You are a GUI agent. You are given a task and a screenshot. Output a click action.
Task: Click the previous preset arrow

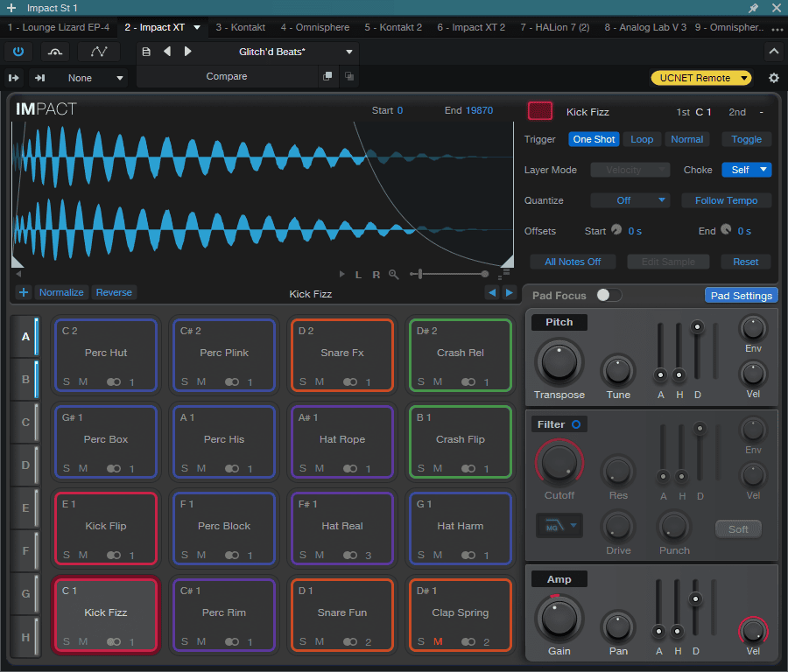pos(167,52)
